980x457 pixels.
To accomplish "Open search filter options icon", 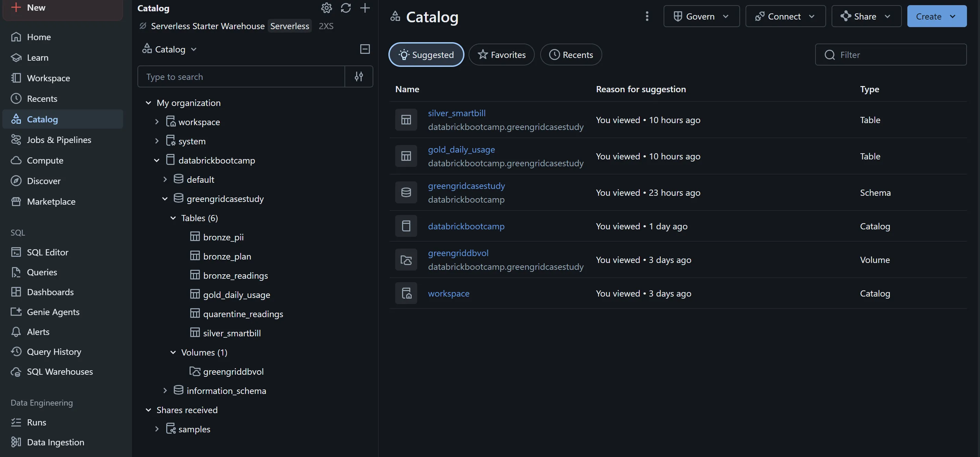I will [359, 76].
